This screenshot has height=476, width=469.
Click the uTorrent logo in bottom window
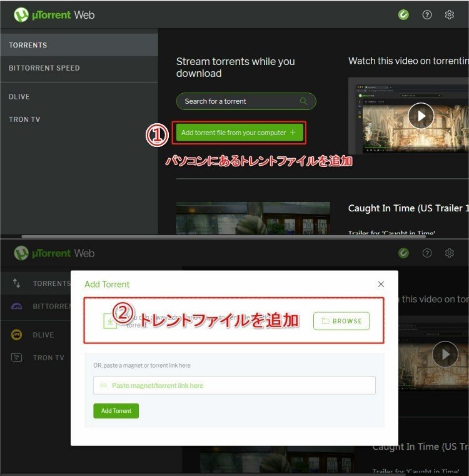54,253
